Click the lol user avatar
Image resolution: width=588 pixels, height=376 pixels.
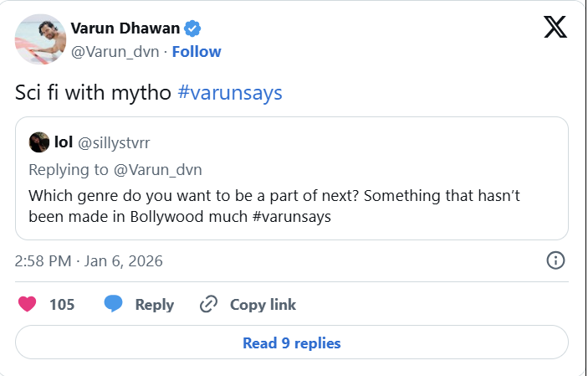(x=38, y=142)
